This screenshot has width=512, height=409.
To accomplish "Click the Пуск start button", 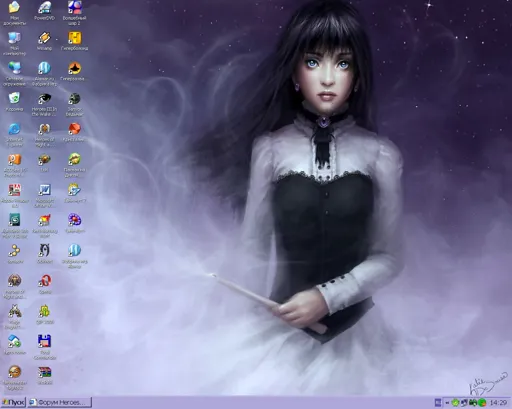I will [13, 402].
